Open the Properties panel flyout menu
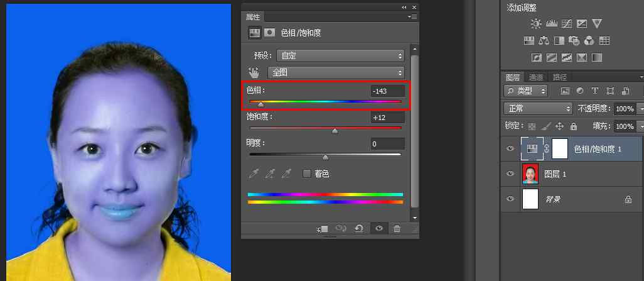 pyautogui.click(x=412, y=17)
